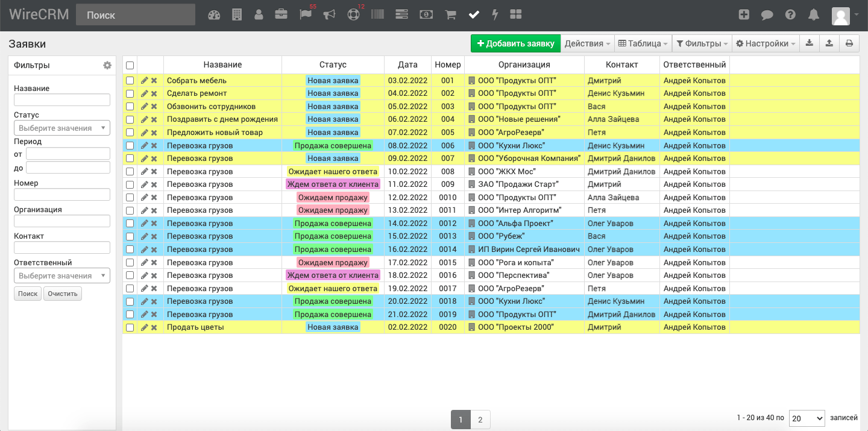The width and height of the screenshot is (868, 431).
Task: Open the Статус filter select
Action: (62, 128)
